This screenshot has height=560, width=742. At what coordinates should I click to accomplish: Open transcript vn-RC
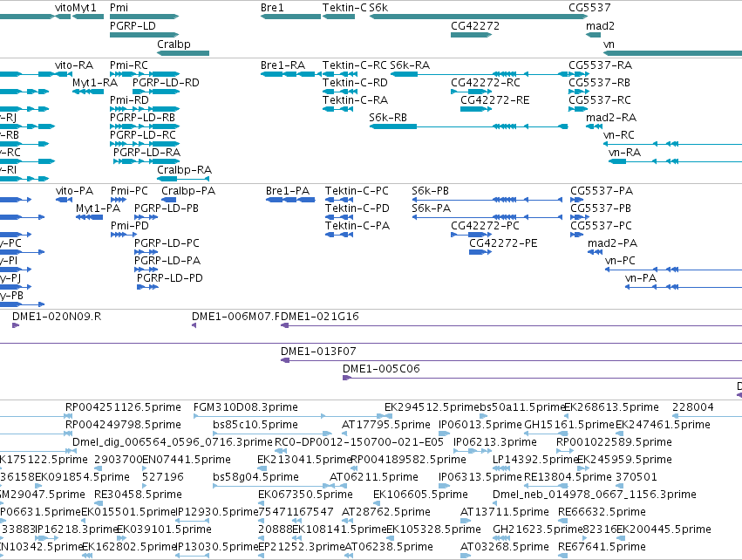click(618, 135)
